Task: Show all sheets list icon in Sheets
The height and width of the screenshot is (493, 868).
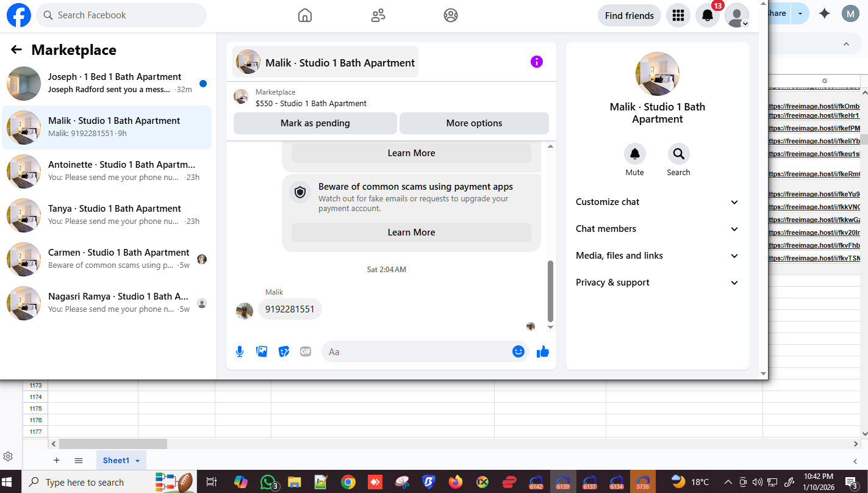Action: click(79, 461)
